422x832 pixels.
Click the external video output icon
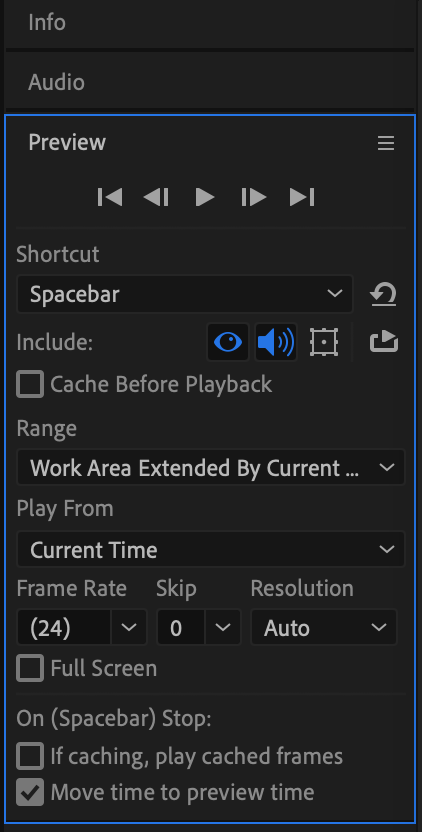click(384, 342)
